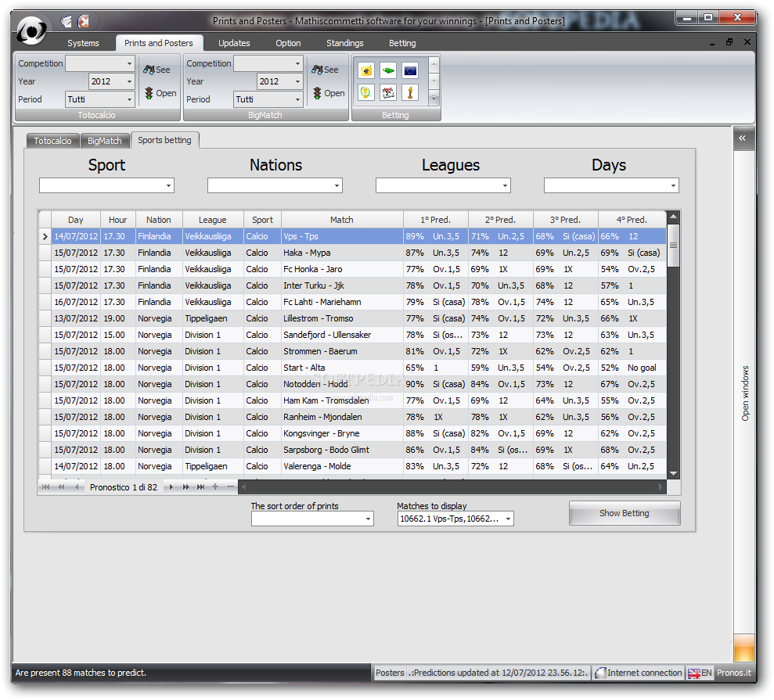Select the trophy cup Betting gallery icon
This screenshot has height=700, width=774.
pos(366,92)
